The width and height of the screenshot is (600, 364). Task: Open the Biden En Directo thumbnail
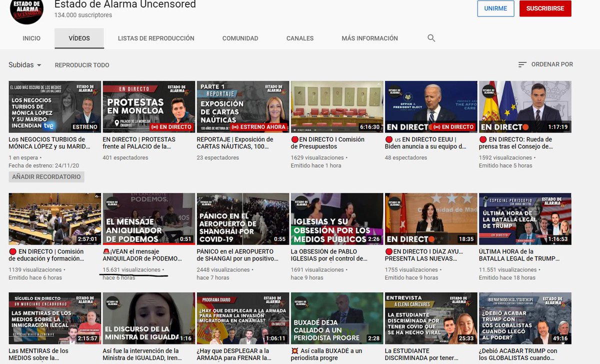click(431, 107)
